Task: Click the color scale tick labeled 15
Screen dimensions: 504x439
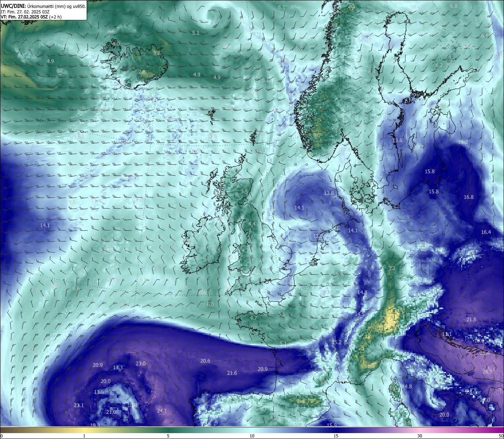Action: (336, 436)
